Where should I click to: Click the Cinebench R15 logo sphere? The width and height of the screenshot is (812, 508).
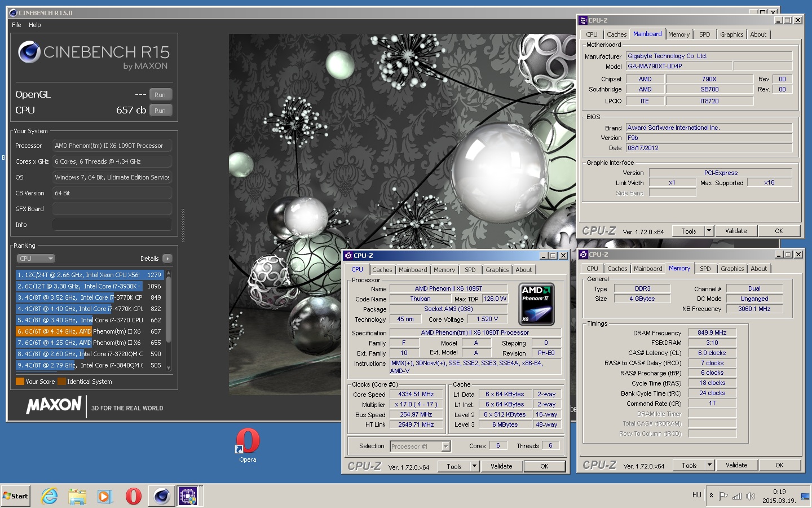point(29,52)
